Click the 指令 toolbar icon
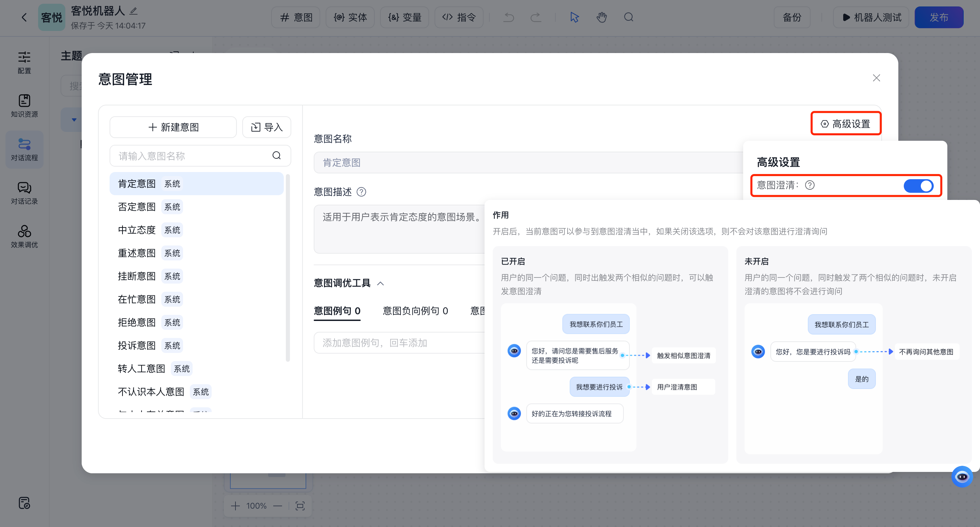Screen dimensions: 980x527 [x=458, y=17]
